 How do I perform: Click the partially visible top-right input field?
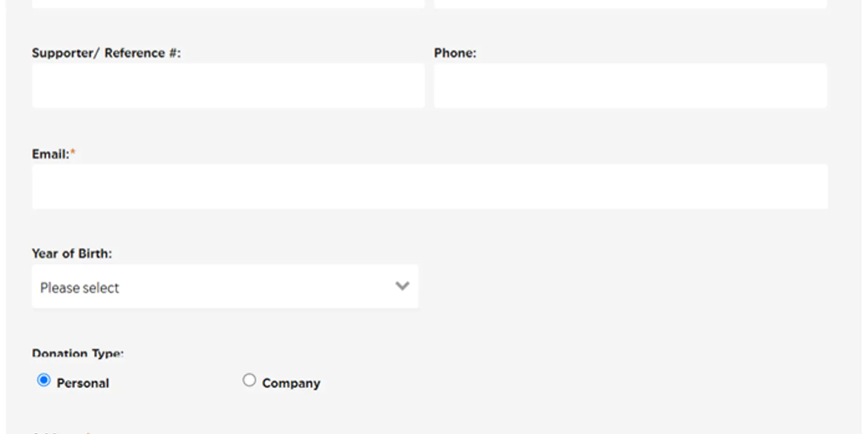point(630,4)
